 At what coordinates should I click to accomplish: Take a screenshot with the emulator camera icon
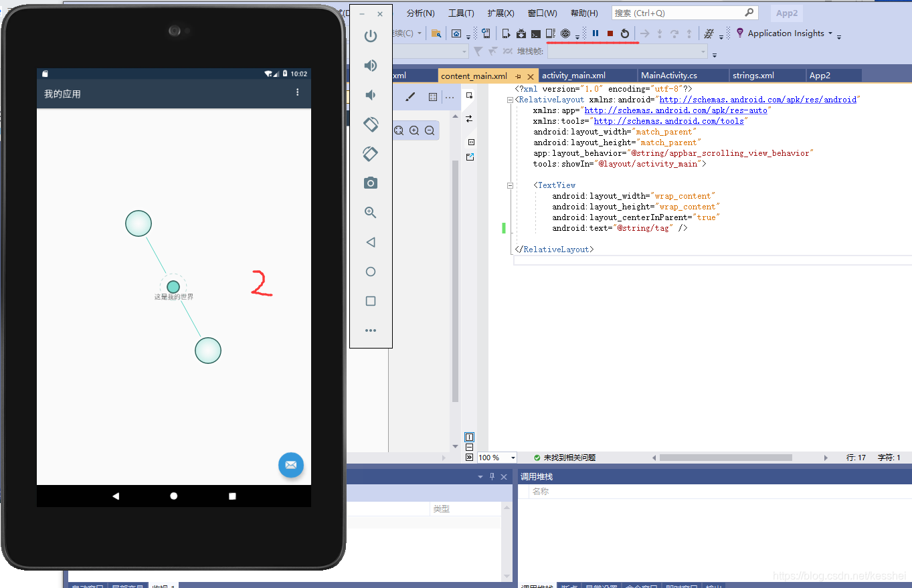tap(371, 183)
